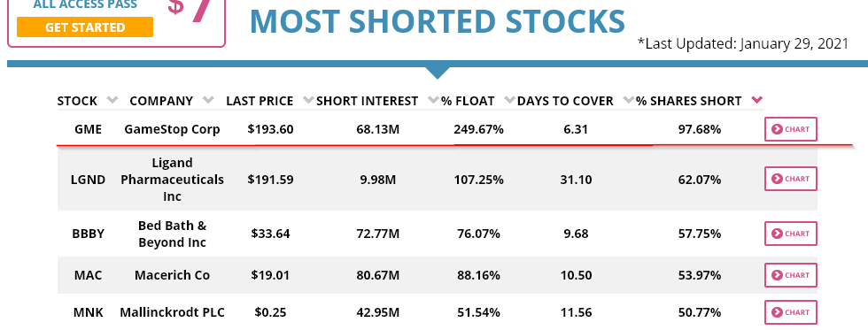Select the GME ticker symbol
The height and width of the screenshot is (330, 868).
pyautogui.click(x=88, y=129)
